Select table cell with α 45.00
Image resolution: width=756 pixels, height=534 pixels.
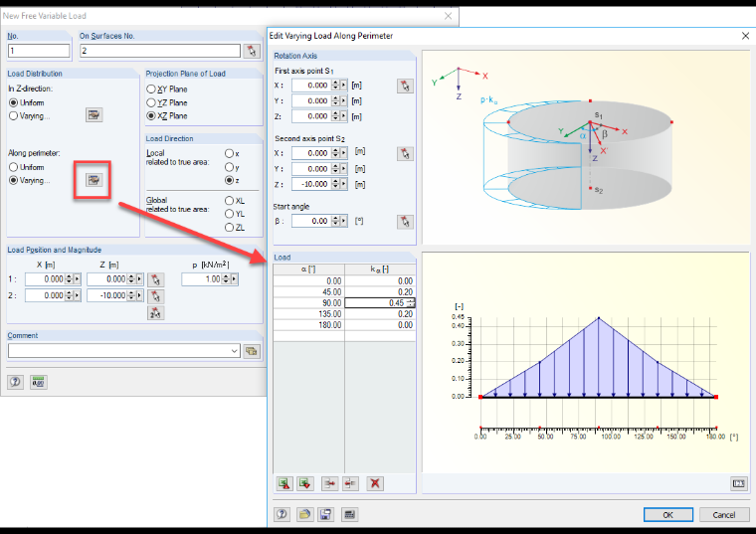pos(309,292)
